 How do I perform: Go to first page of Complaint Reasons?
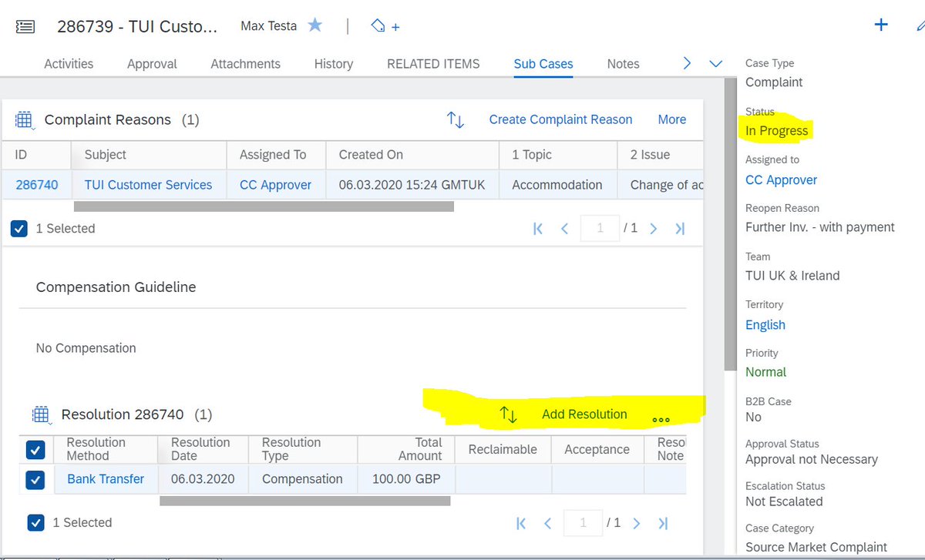coord(538,229)
